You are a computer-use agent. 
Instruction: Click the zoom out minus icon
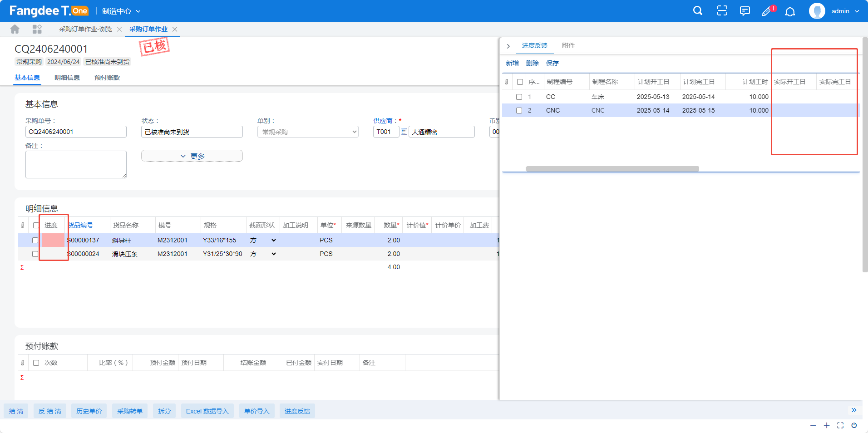click(813, 425)
